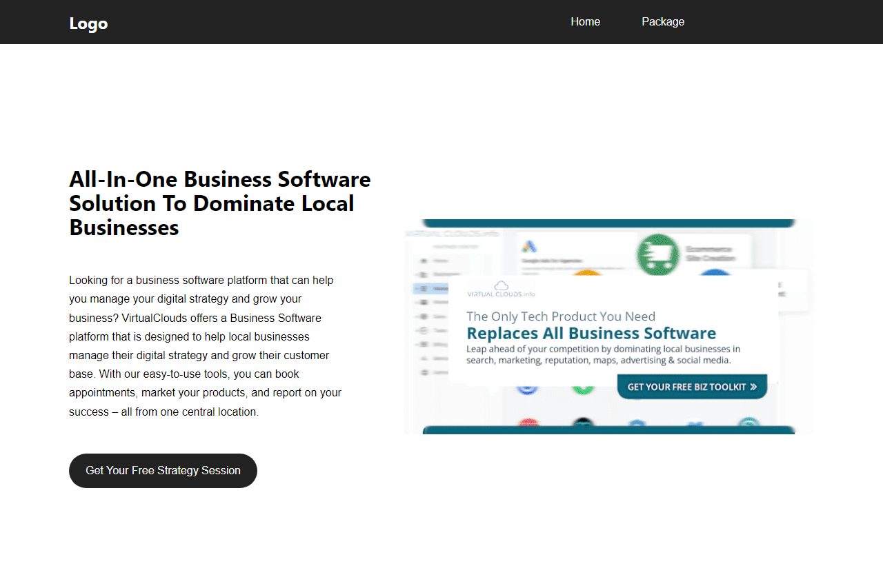Click the All-In-One Business Software heading

(220, 203)
